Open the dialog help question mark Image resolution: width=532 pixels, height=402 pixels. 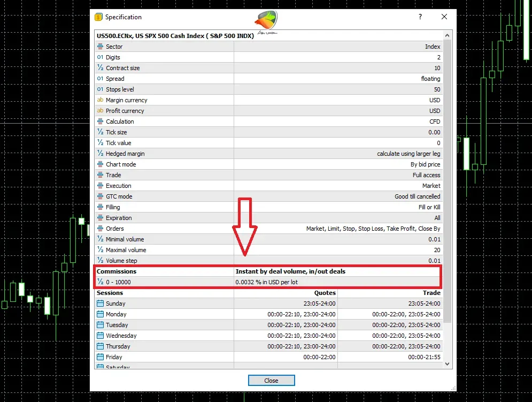click(x=420, y=17)
